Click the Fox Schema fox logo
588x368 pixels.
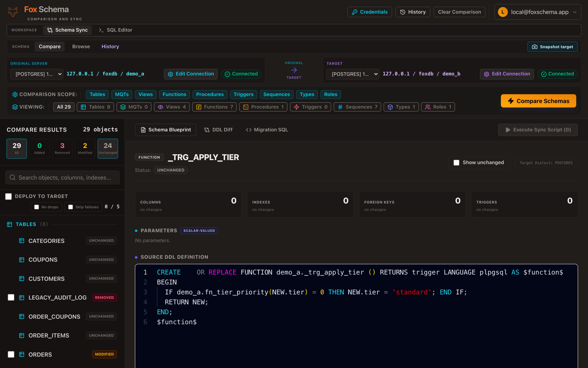pyautogui.click(x=13, y=12)
